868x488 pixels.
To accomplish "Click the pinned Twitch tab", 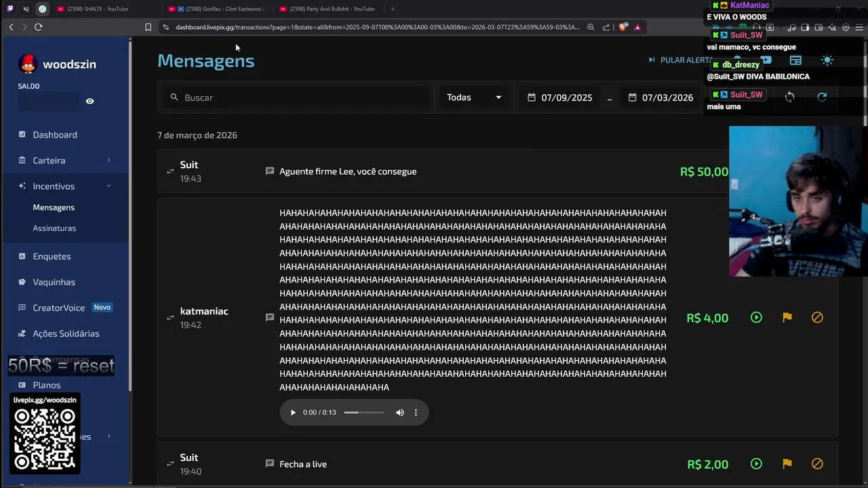I will [9, 9].
